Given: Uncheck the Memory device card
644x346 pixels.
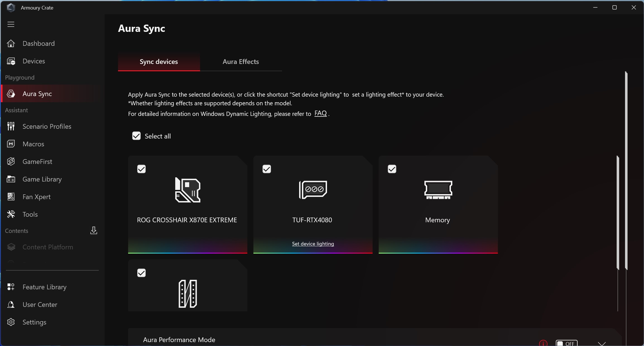Looking at the screenshot, I should (391, 169).
